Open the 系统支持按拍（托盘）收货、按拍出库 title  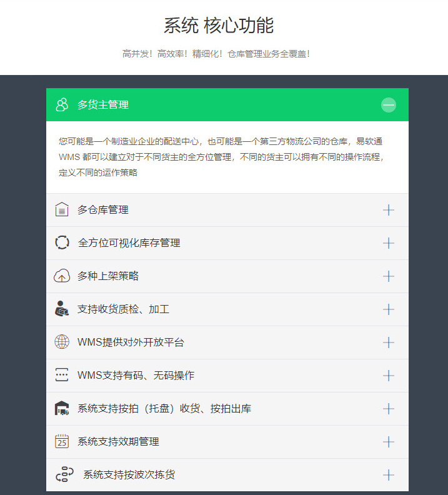tap(164, 409)
